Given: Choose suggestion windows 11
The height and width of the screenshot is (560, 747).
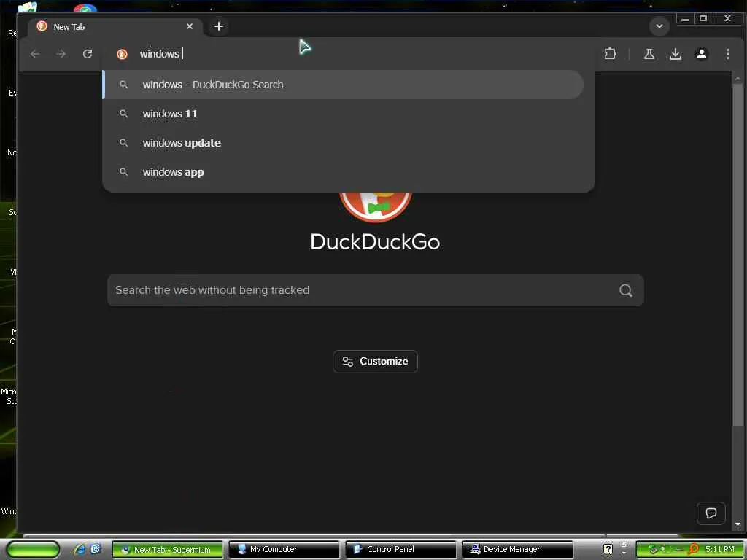Looking at the screenshot, I should [343, 114].
